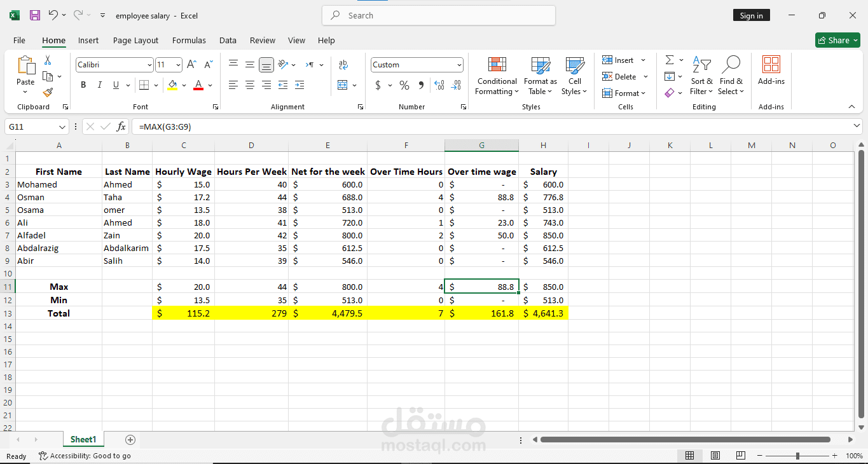
Task: Click the Insert Function fx icon
Action: point(121,126)
